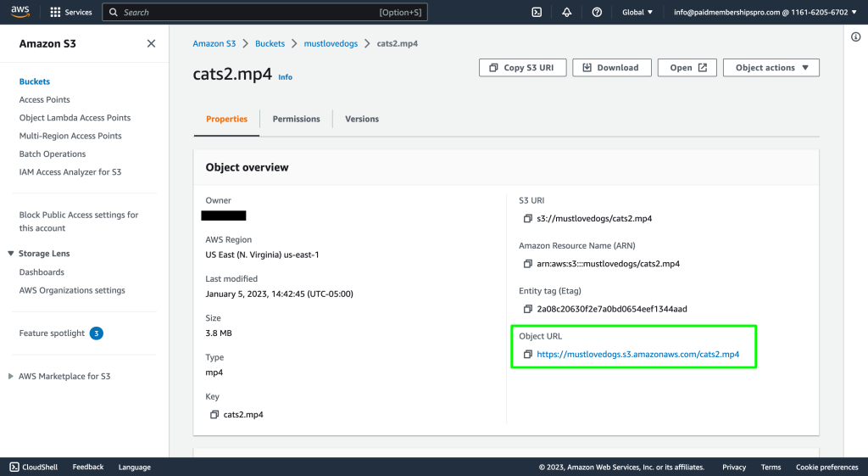Focus the AWS search field
This screenshot has height=476, width=868.
click(x=264, y=12)
